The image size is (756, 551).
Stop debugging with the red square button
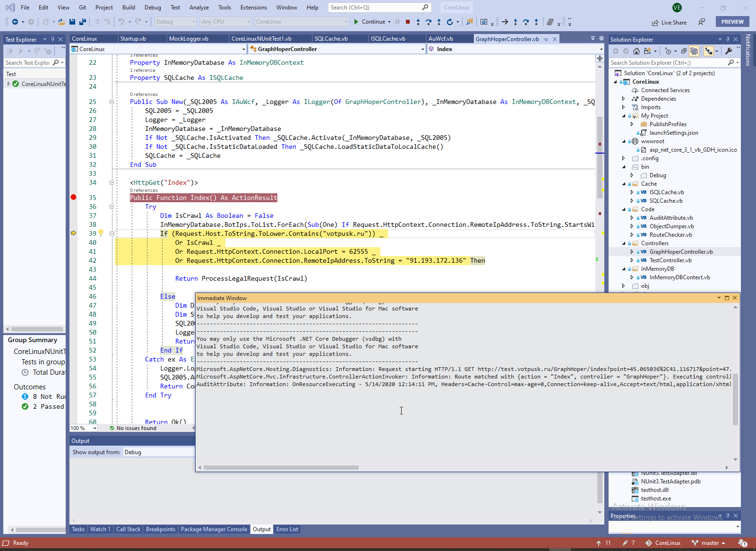point(408,22)
